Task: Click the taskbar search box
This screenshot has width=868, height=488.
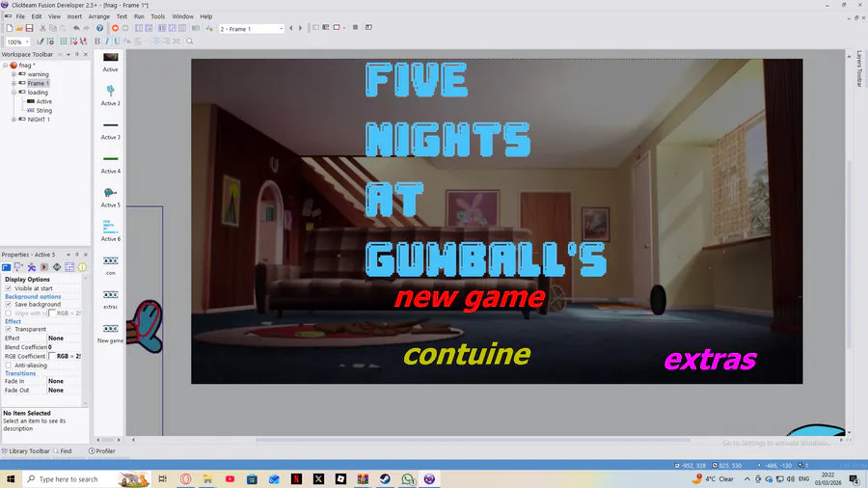Action: coord(87,479)
